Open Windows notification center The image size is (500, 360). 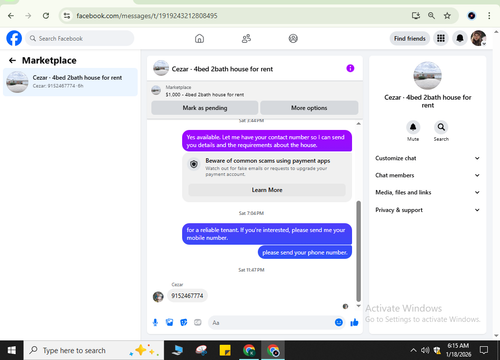point(484,350)
